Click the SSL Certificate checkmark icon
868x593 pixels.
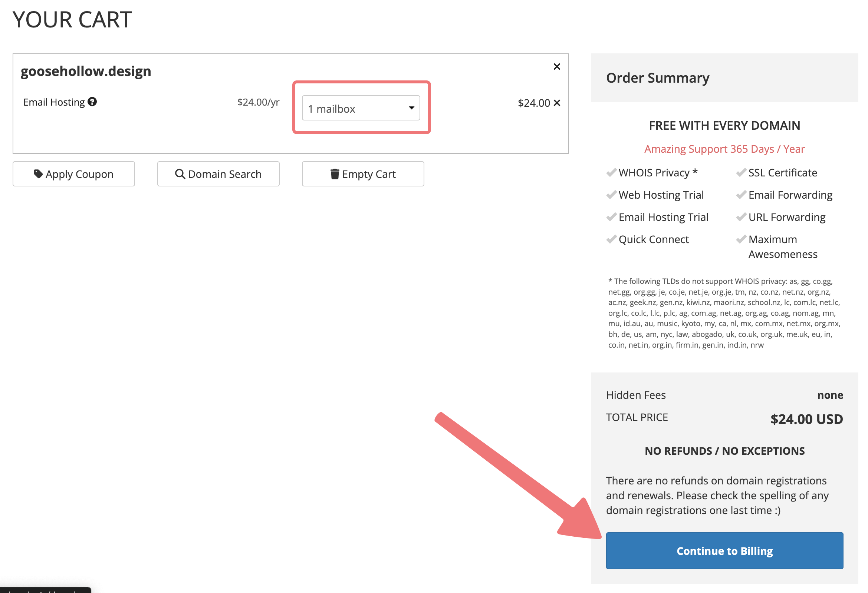741,172
